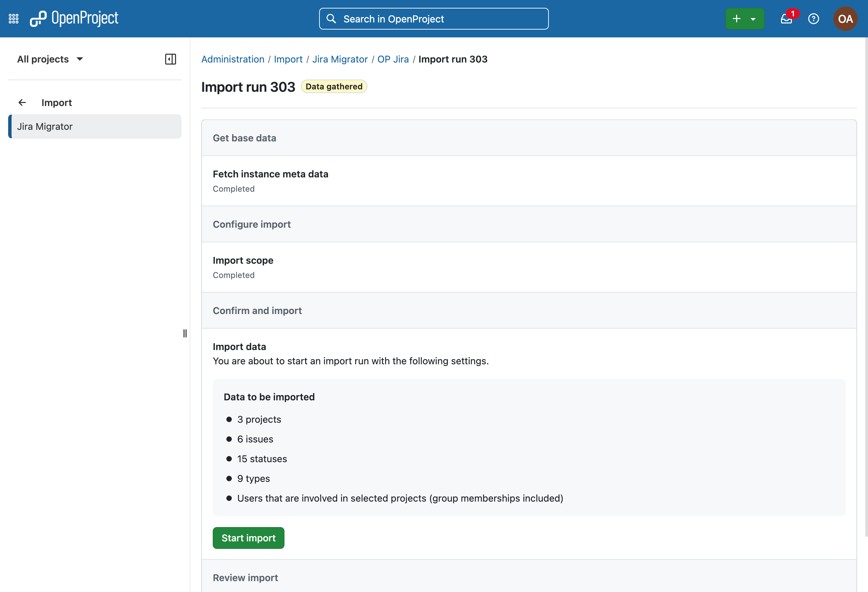Expand the All projects dropdown
This screenshot has height=592, width=868.
(50, 59)
